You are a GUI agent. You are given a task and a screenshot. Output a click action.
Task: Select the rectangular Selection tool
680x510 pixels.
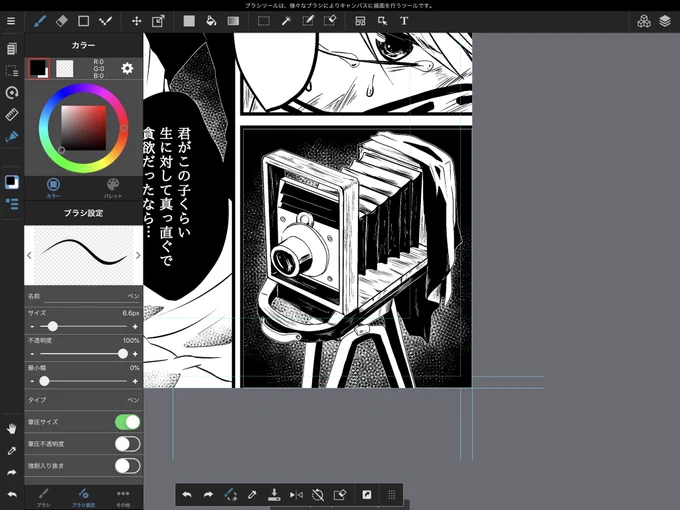pos(264,21)
